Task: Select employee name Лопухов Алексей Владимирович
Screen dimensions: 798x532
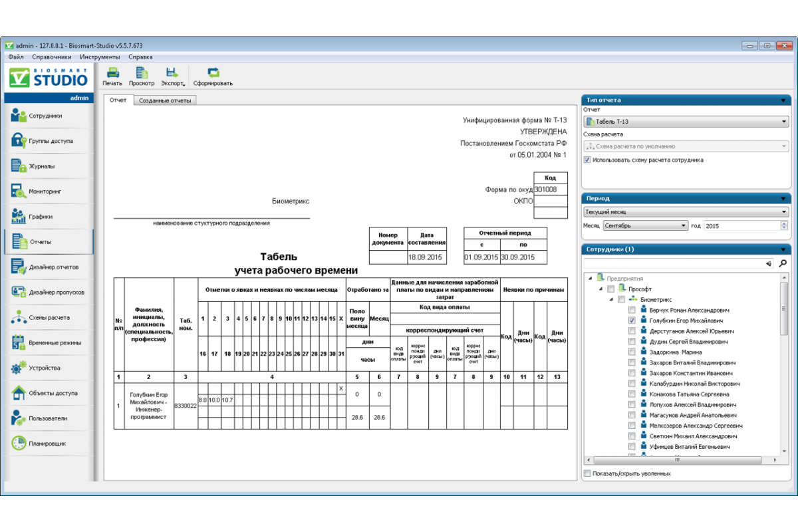Action: tap(693, 405)
